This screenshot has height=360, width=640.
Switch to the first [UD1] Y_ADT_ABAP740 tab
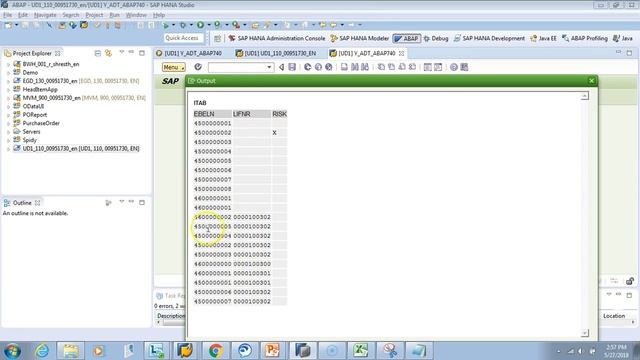(189, 53)
